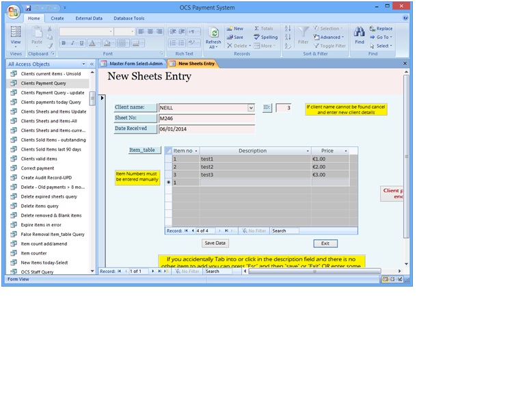Click Replace in Find group

coord(381,29)
